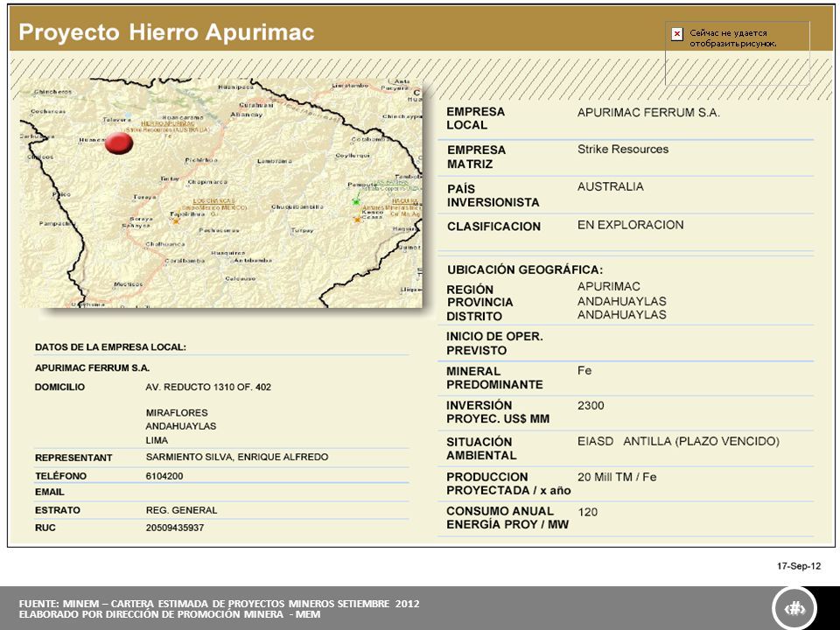Select the RUC number '20509435937'
This screenshot has width=840, height=630.
[175, 528]
